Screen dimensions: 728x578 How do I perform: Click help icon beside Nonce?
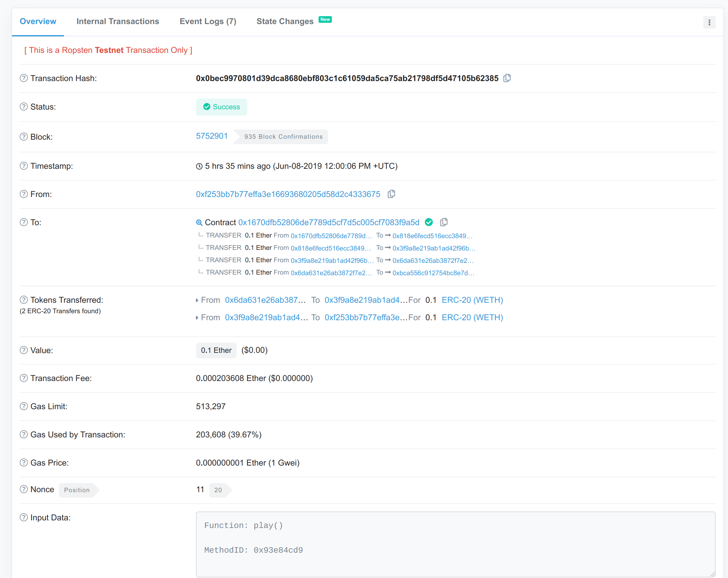24,489
